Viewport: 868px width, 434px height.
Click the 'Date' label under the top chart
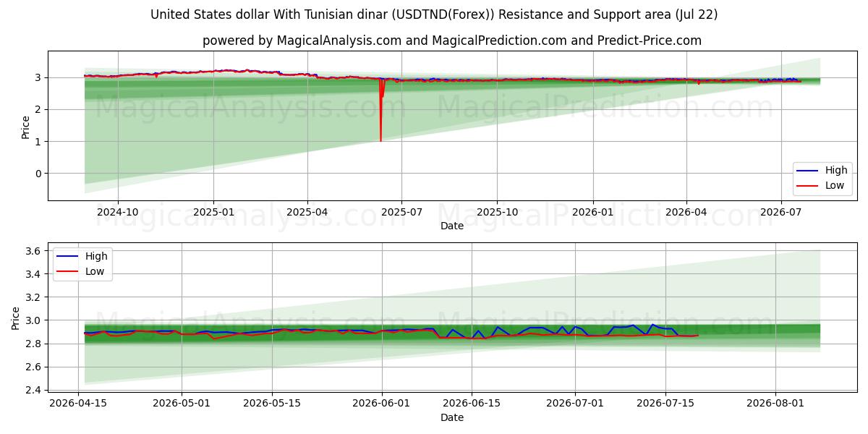pos(452,226)
